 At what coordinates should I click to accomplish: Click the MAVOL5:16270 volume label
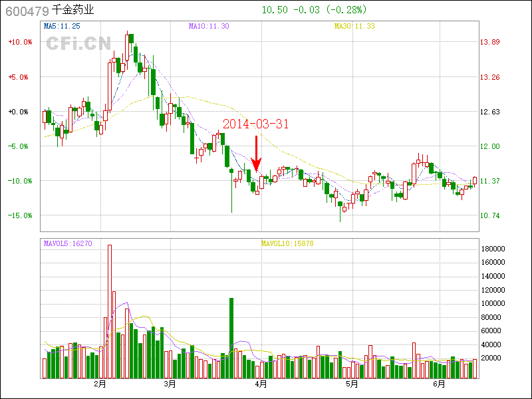click(67, 244)
